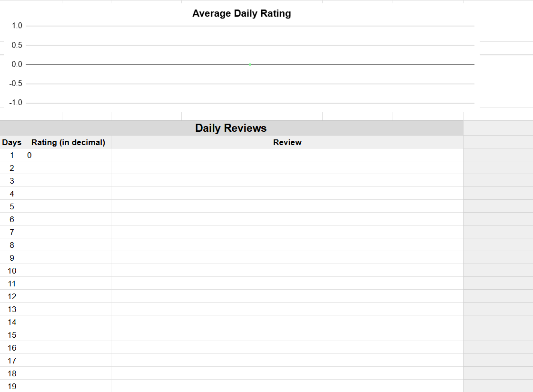The image size is (533, 392).
Task: Select the Day 13 cell
Action: click(x=12, y=309)
